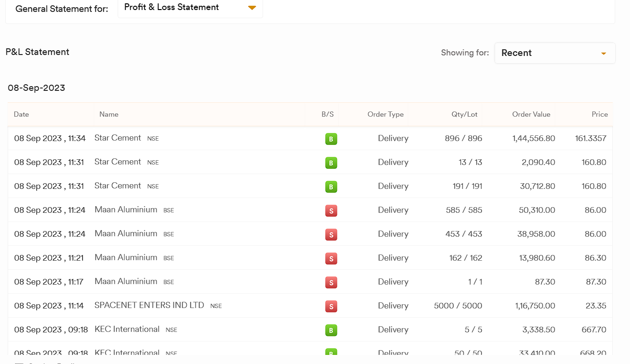Click the Qty/Lot column header
Viewport: 630px width, 364px height.
pyautogui.click(x=464, y=114)
